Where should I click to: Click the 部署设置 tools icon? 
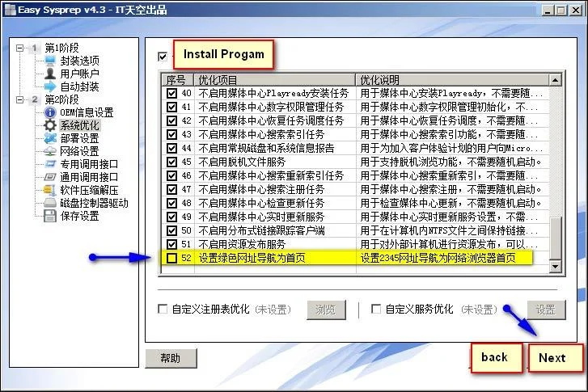click(50, 138)
